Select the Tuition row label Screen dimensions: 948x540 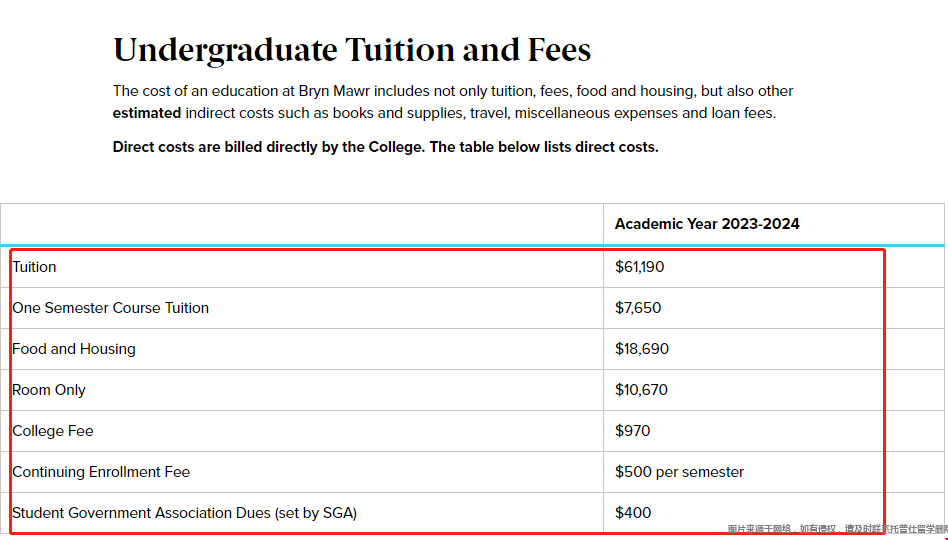point(34,267)
